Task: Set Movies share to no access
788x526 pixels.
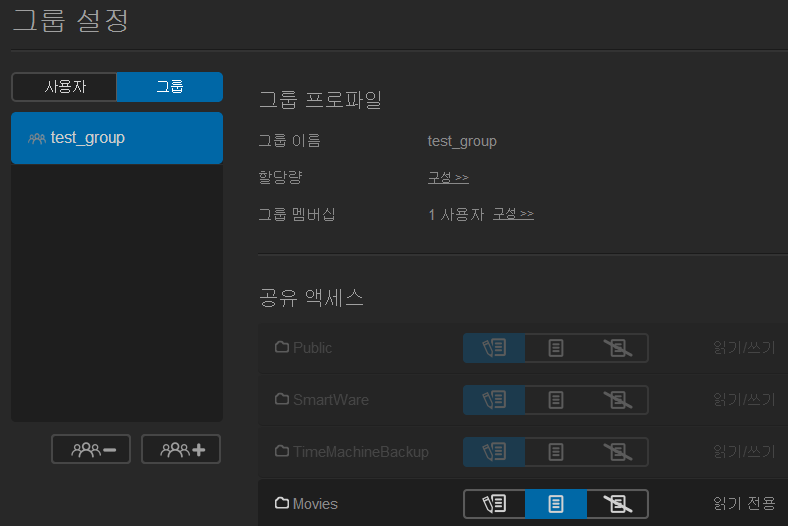Action: pyautogui.click(x=617, y=504)
